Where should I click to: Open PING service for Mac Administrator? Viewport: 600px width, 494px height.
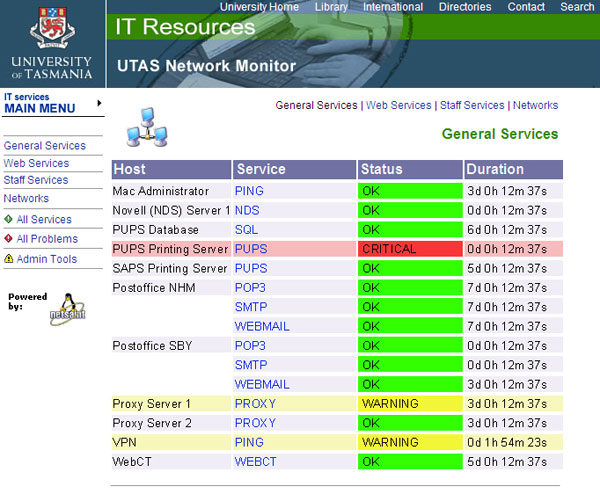(249, 191)
